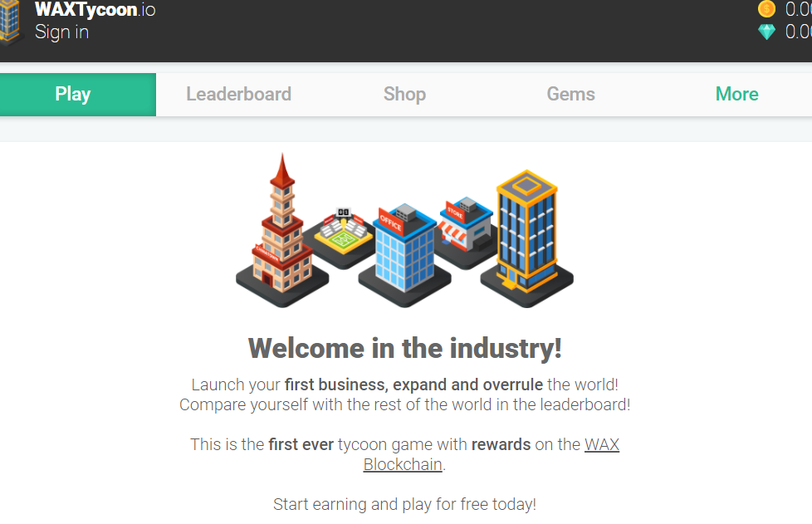Select the blue Office building

(404, 254)
